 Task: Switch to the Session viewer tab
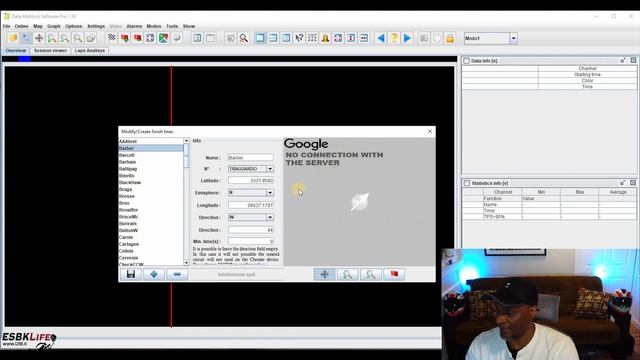click(50, 51)
